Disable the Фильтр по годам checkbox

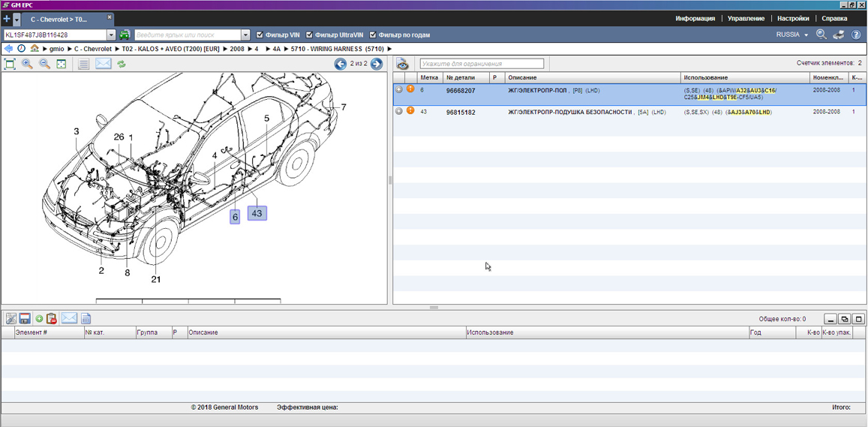click(373, 35)
